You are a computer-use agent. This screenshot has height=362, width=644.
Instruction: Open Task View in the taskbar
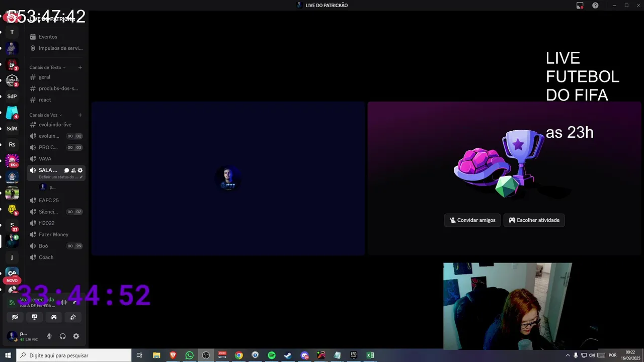click(140, 355)
